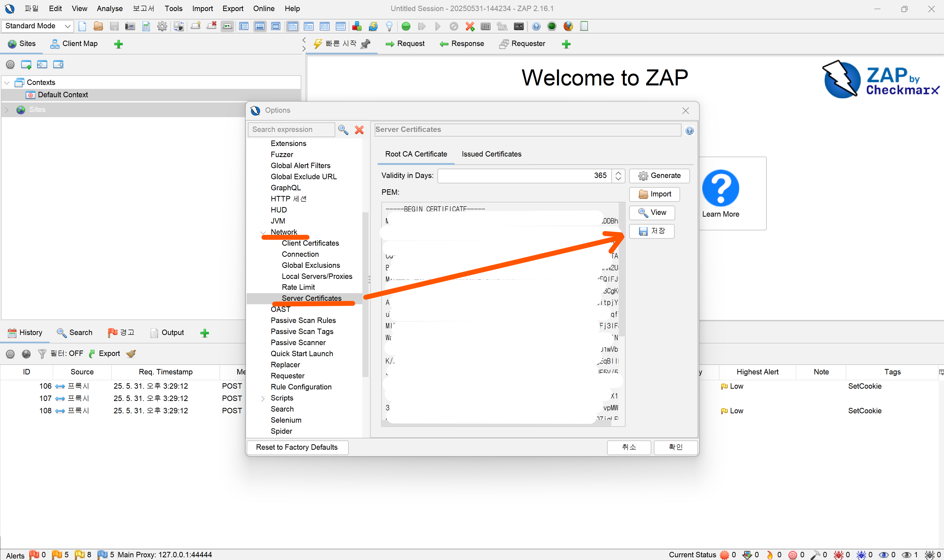Click the session snapshot camera icon

[130, 26]
